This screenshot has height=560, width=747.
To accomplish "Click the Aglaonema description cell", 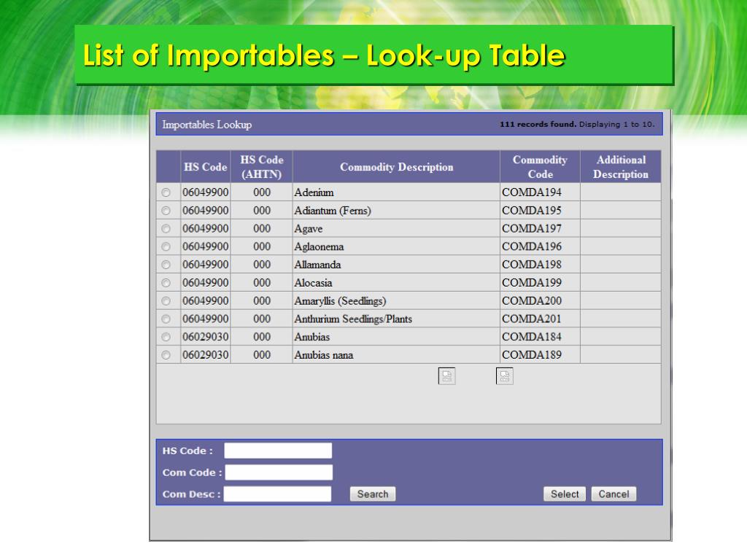I will [396, 246].
